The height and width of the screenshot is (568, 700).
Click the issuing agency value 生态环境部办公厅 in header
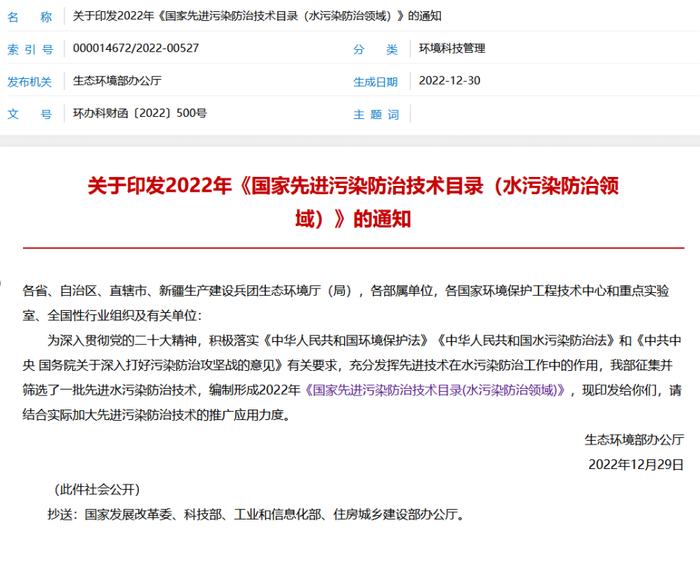coord(117,81)
